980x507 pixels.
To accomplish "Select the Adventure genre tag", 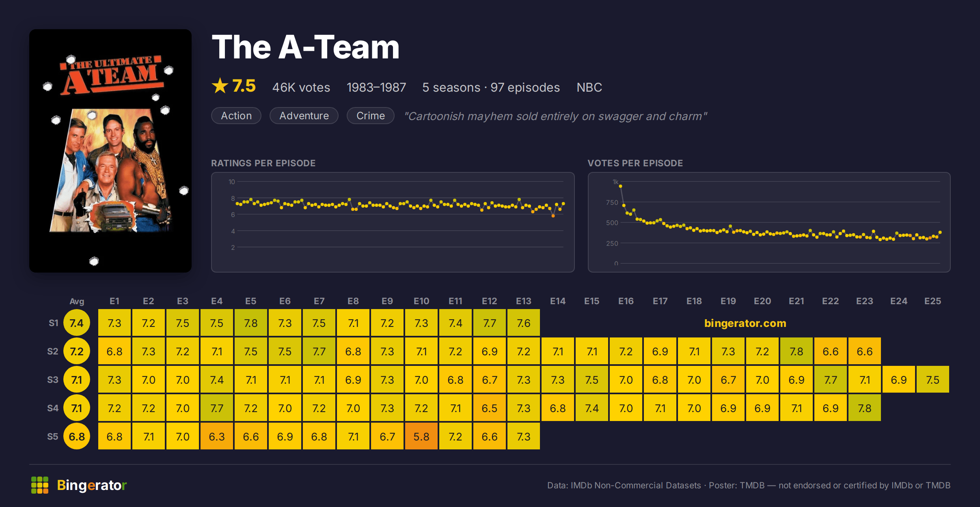I will coord(304,116).
